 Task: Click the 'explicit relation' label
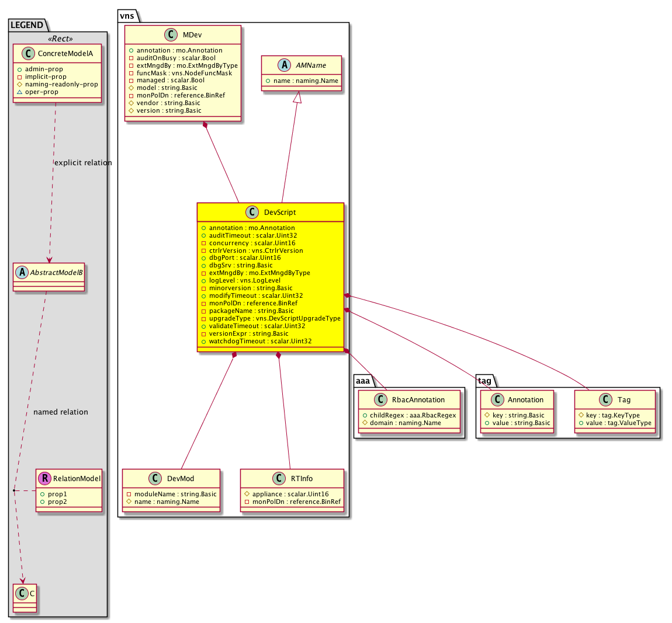point(82,163)
